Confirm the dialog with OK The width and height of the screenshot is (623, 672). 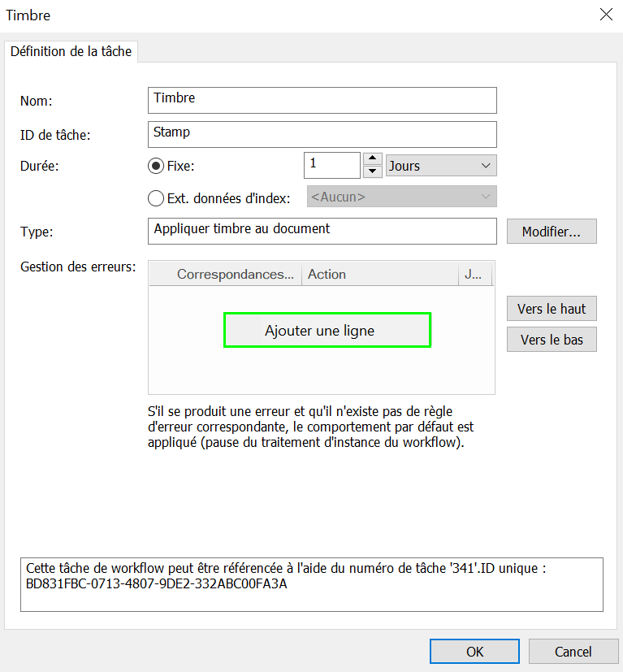point(474,652)
